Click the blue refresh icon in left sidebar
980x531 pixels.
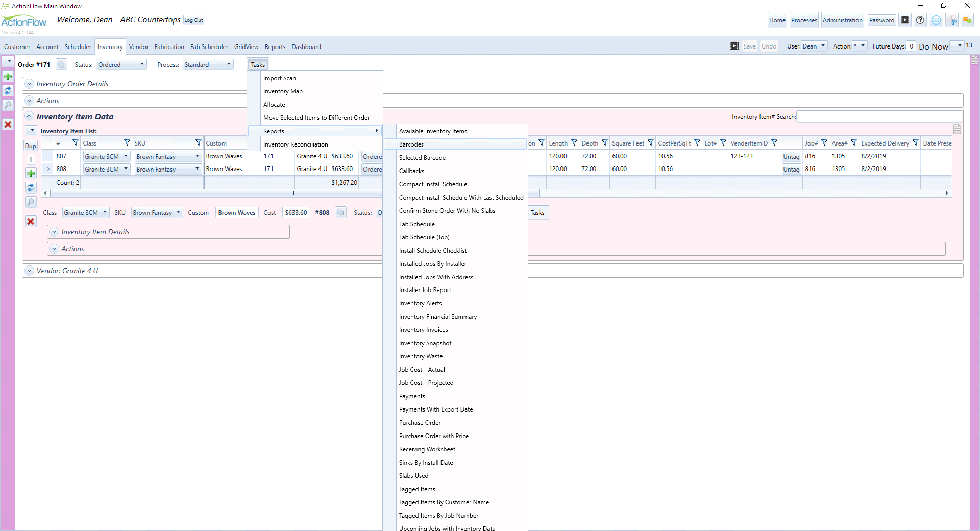tap(8, 91)
